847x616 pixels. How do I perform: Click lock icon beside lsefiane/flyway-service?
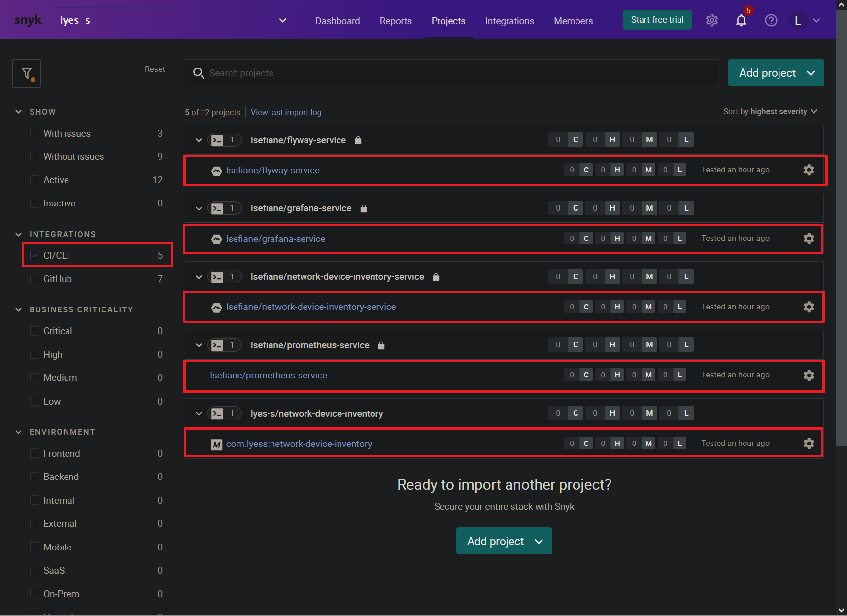pyautogui.click(x=358, y=140)
